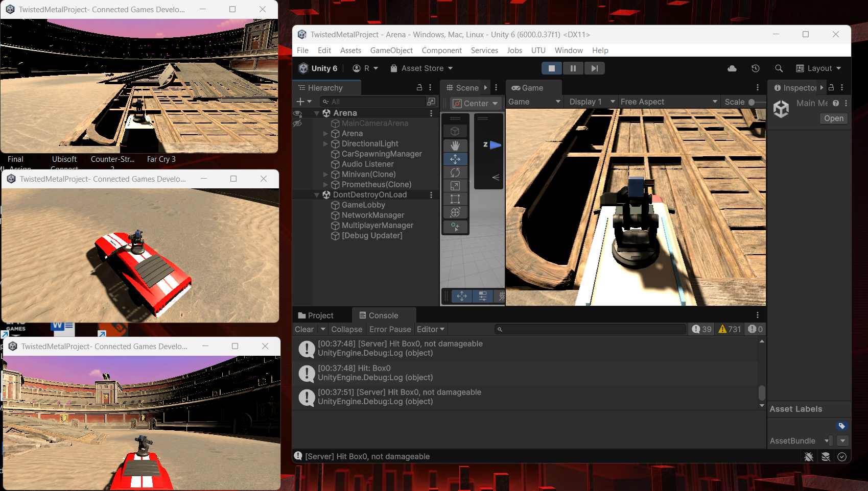
Task: Toggle the Inspector panel lock
Action: click(x=832, y=87)
